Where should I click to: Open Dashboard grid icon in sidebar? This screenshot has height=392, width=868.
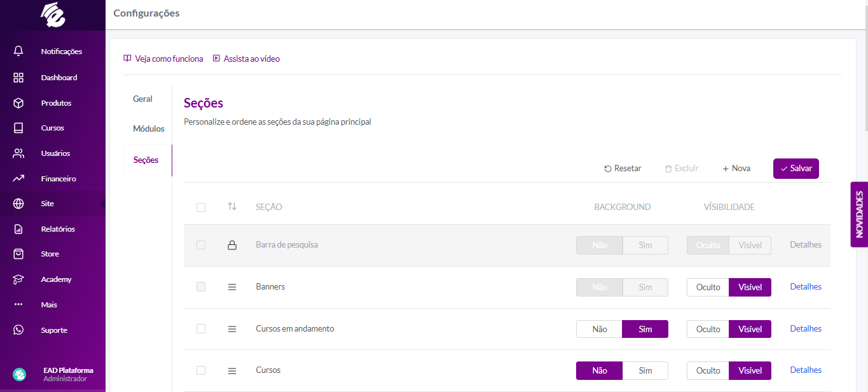(18, 78)
